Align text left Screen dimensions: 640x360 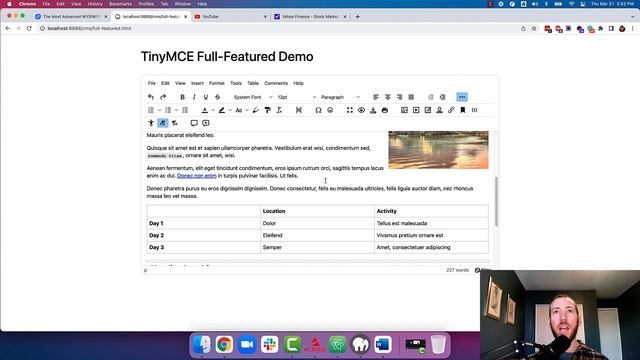pyautogui.click(x=376, y=97)
